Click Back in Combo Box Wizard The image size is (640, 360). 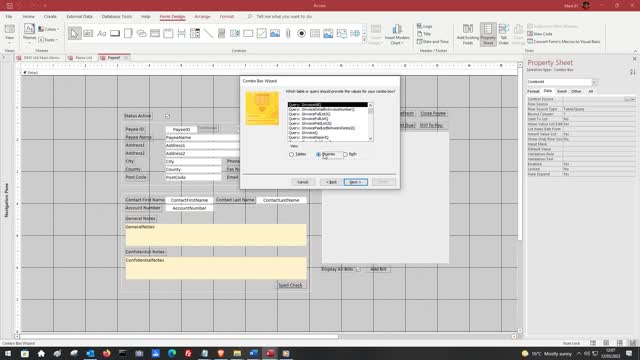331,182
